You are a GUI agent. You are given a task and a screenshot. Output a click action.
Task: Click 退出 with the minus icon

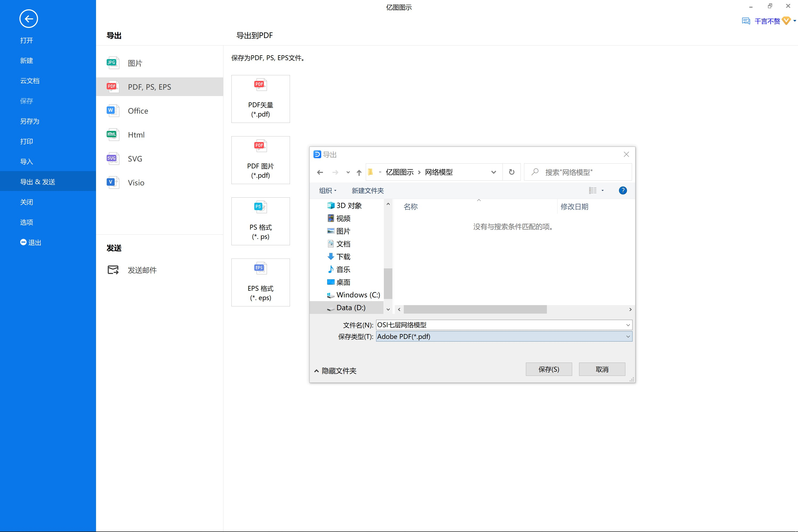31,242
